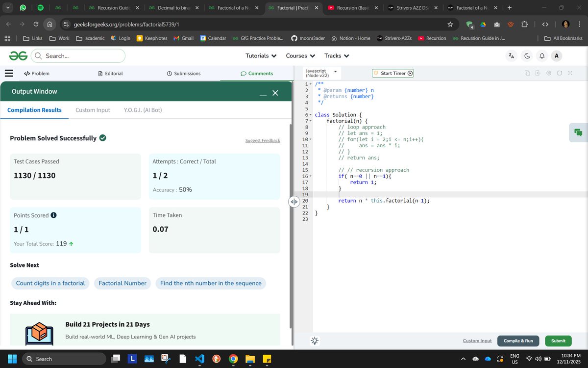Viewport: 588px width, 368px height.
Task: Click the Submit button
Action: coord(558,341)
